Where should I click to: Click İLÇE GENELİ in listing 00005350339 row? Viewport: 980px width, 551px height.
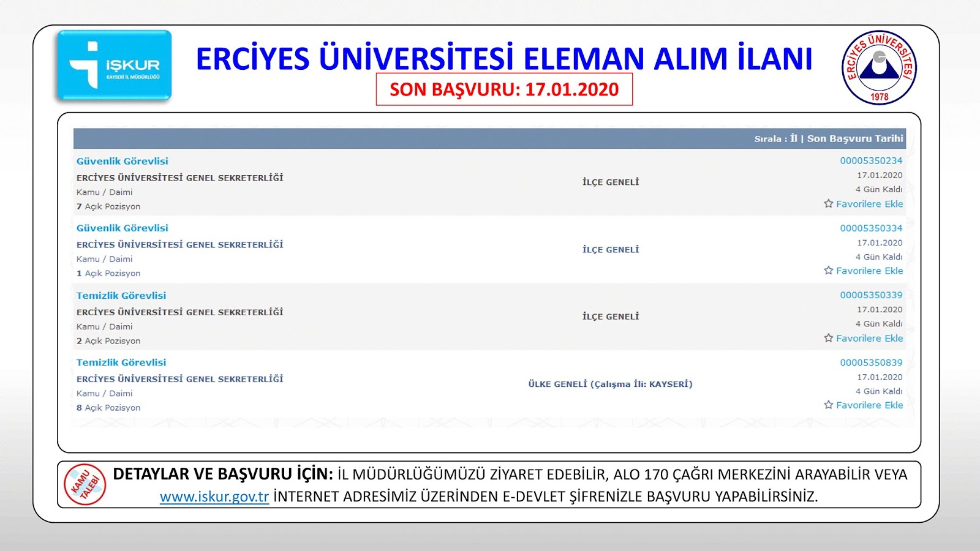611,316
